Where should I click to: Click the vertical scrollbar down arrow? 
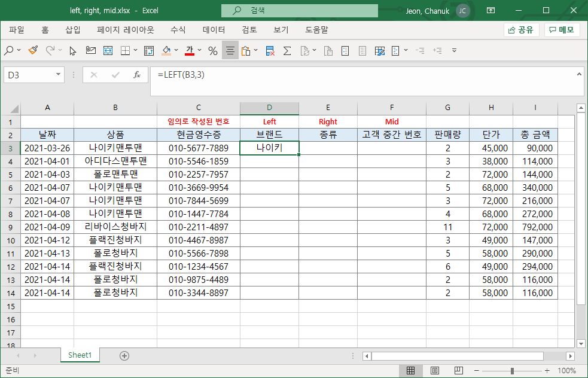point(581,343)
